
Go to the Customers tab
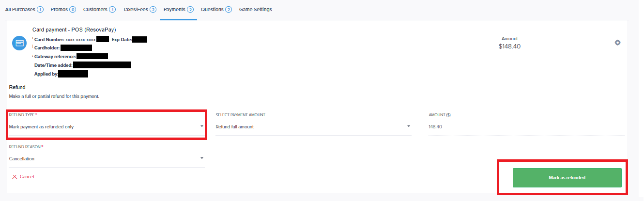(x=99, y=10)
